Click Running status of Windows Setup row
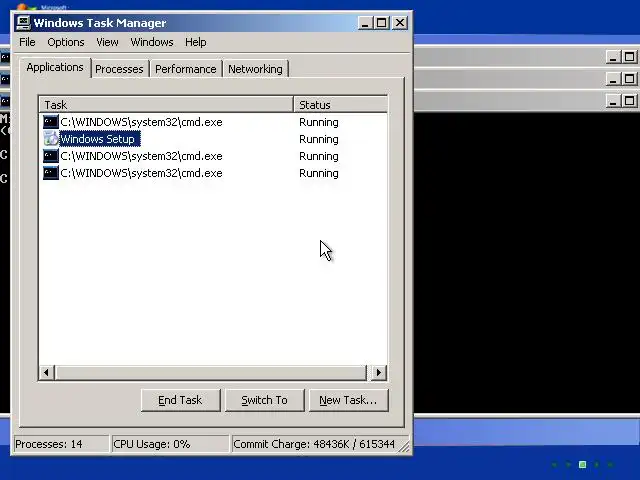Viewport: 640px width, 480px height. point(319,139)
